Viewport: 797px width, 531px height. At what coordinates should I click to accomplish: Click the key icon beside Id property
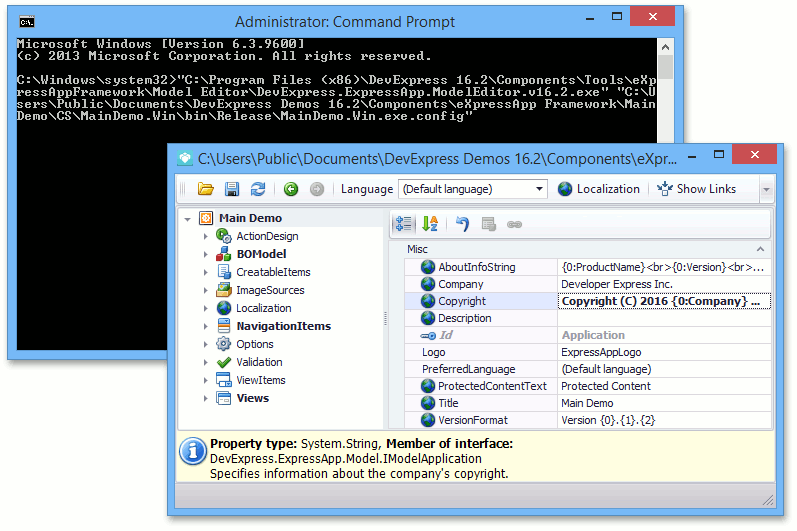click(x=428, y=335)
